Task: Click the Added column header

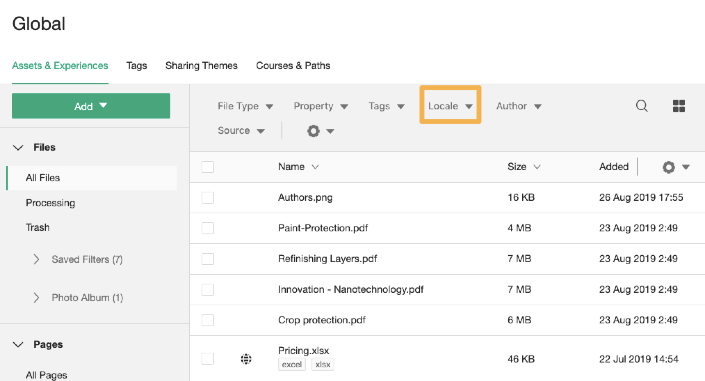Action: (613, 167)
